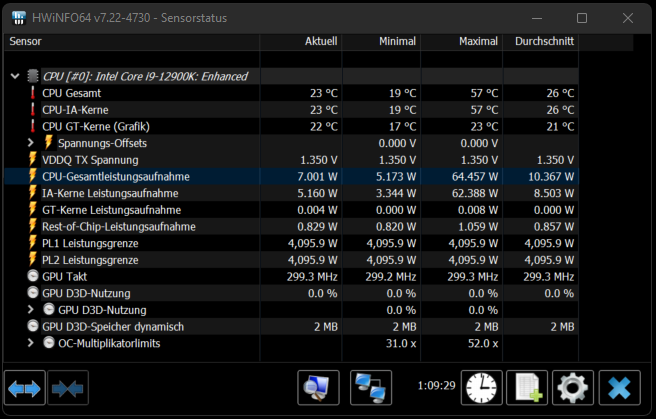Screen dimensions: 656x419
Task: Open the magnifier sensor summary button
Action: [x=318, y=388]
